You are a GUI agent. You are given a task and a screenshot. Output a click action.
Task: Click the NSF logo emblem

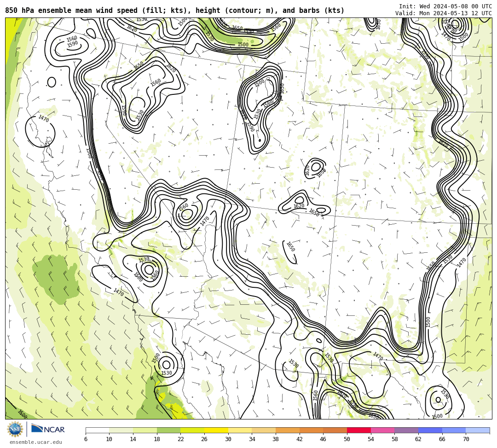click(15, 429)
